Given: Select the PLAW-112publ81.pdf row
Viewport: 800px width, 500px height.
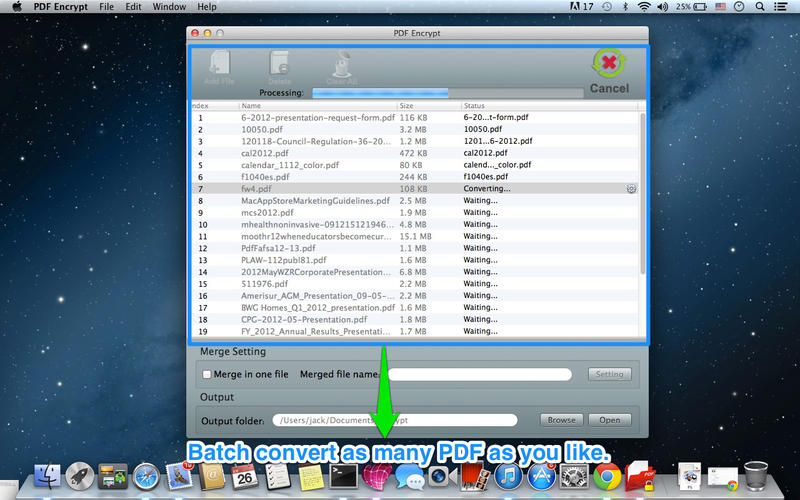Looking at the screenshot, I should click(415, 260).
